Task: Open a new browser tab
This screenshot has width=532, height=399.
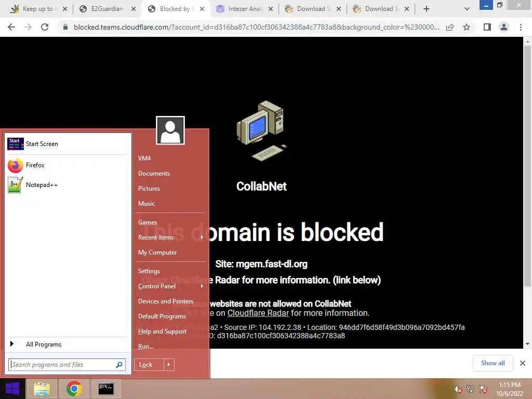Action: tap(427, 9)
